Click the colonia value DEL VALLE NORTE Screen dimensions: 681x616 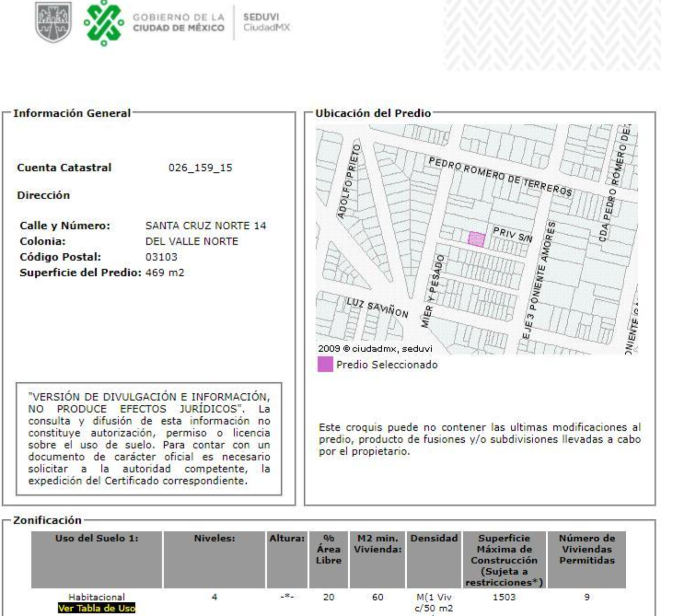192,242
